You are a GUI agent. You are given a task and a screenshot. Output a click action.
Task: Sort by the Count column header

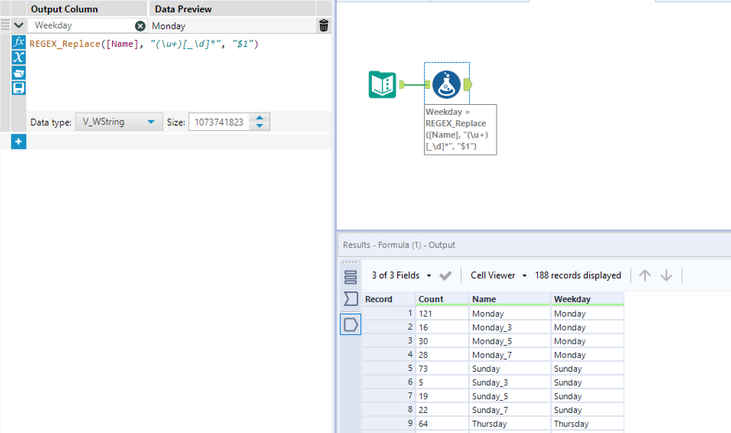tap(441, 299)
